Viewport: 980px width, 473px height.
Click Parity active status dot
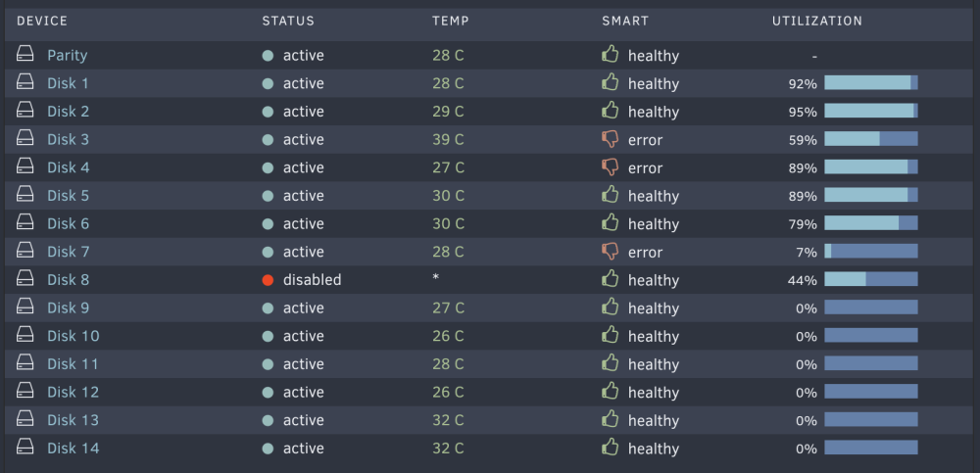[x=269, y=56]
